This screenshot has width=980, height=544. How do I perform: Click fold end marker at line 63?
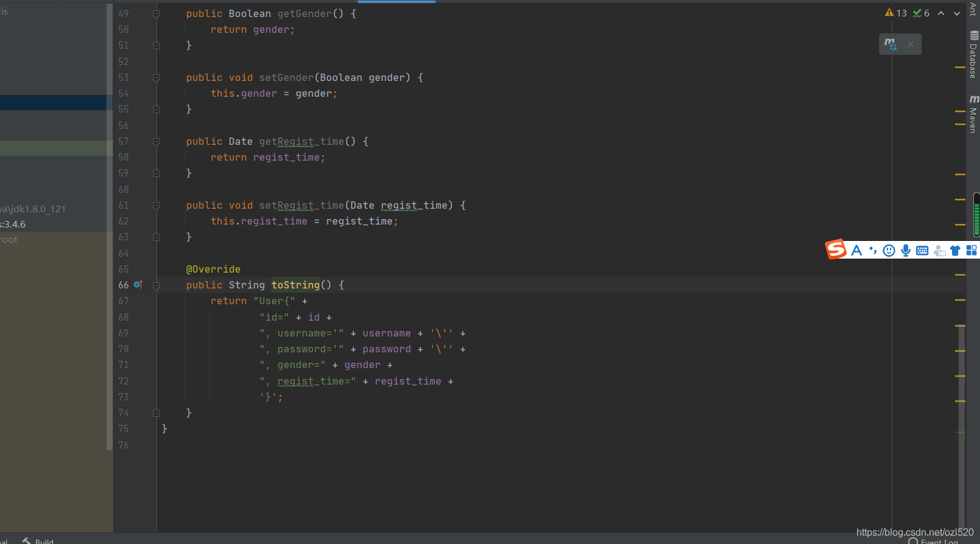156,237
